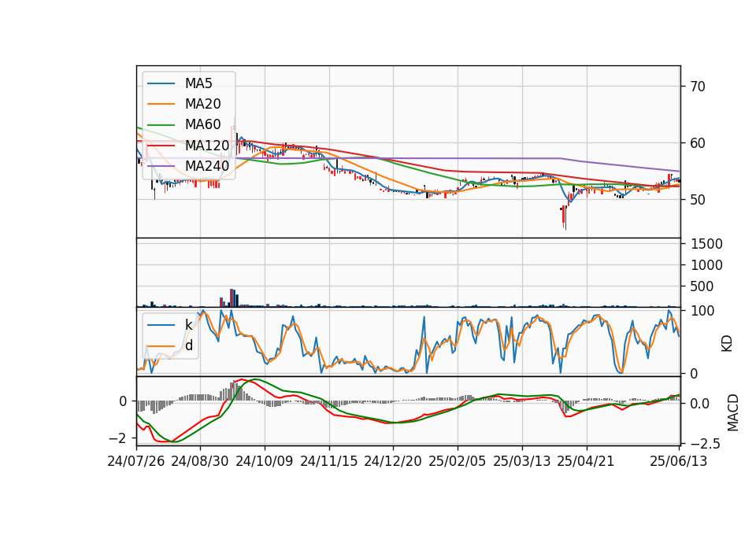Click the green MA60 legend line sample
The image size is (756, 543).
point(161,125)
